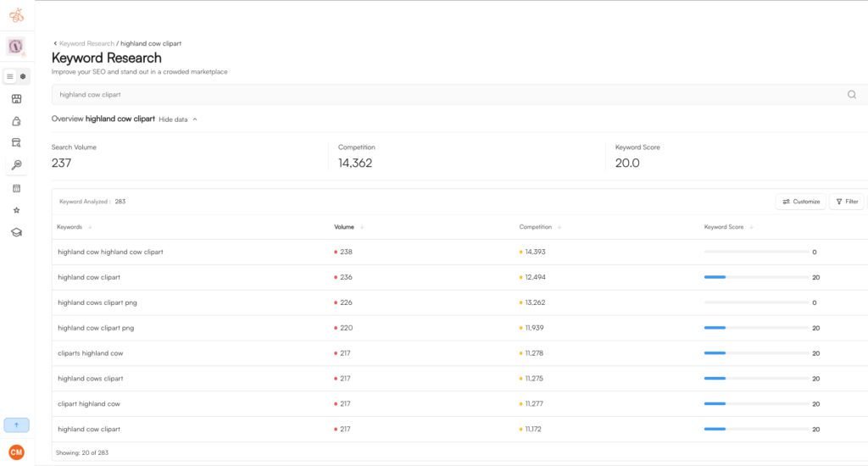Click the CM user avatar
868x466 pixels.
point(16,452)
